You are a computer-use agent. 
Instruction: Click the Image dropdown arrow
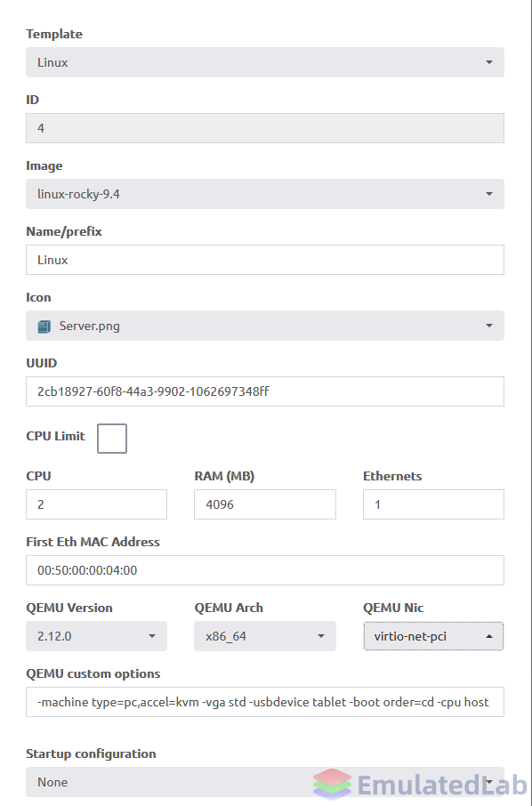tap(489, 194)
